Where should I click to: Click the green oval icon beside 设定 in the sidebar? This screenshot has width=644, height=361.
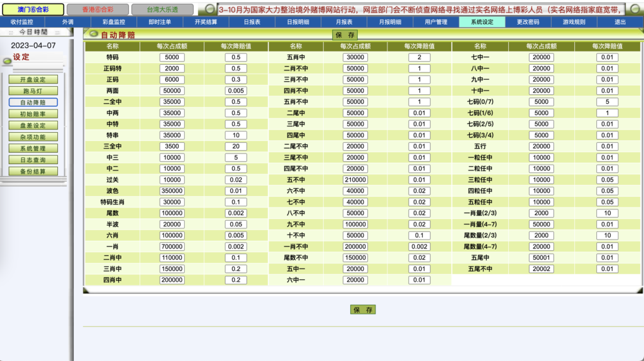point(7,60)
